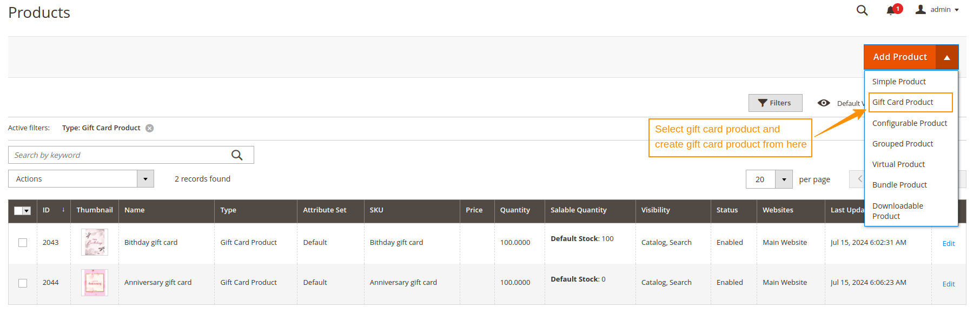The width and height of the screenshot is (980, 327).
Task: Sort by Status column header
Action: pyautogui.click(x=734, y=210)
